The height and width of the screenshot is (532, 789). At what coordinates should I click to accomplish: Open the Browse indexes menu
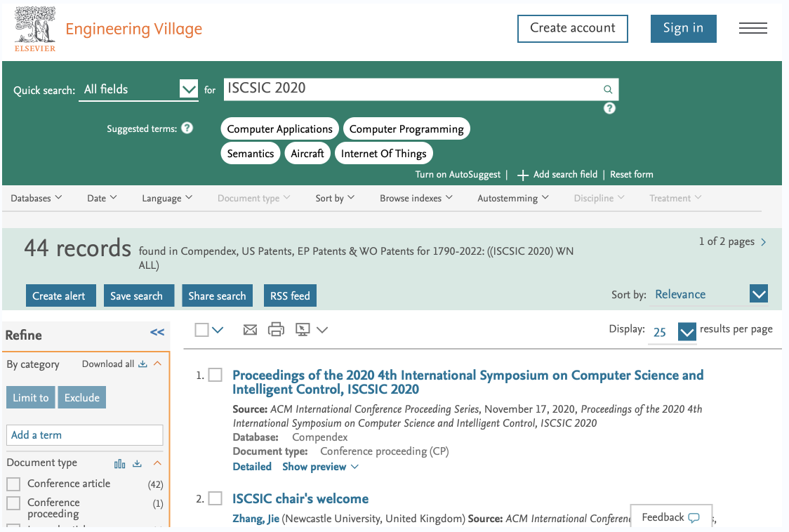pyautogui.click(x=416, y=198)
